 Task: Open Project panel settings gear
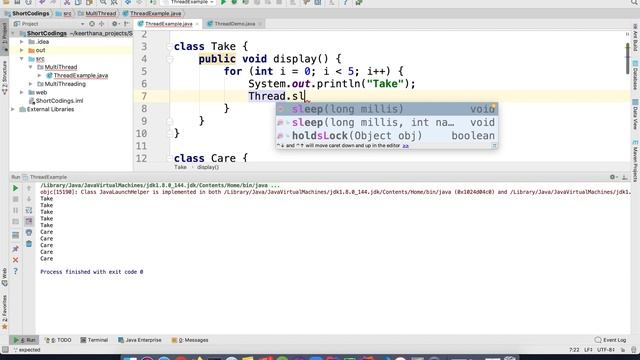pyautogui.click(x=115, y=24)
